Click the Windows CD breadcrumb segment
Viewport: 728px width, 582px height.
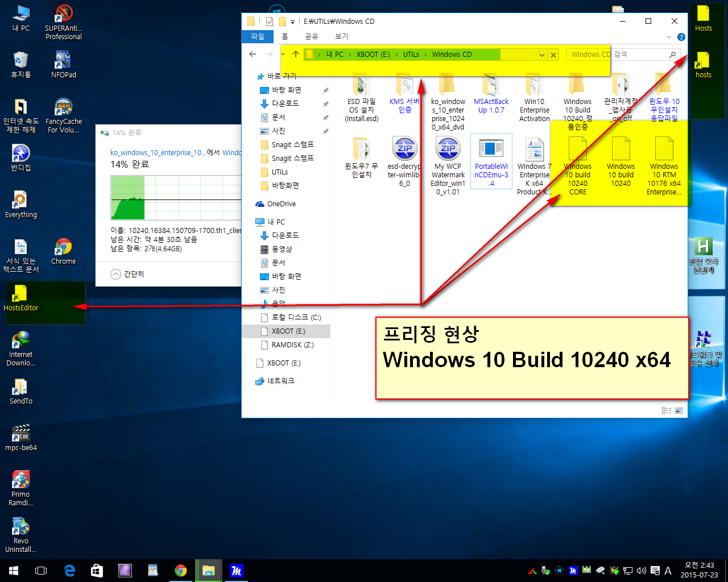point(452,55)
